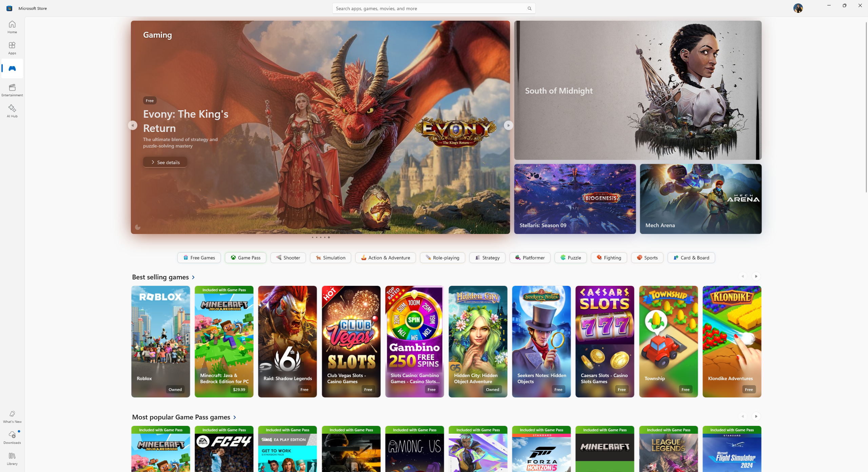Select the fifth carousel page dot
Screen dimensions: 868x472
pos(329,237)
